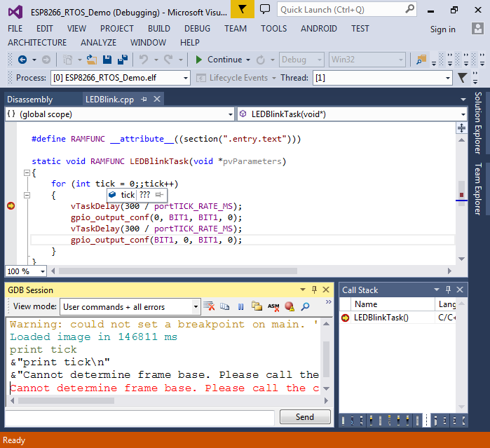Screen dimensions: 490x448
Task: Click the GDB command input field
Action: click(x=139, y=418)
